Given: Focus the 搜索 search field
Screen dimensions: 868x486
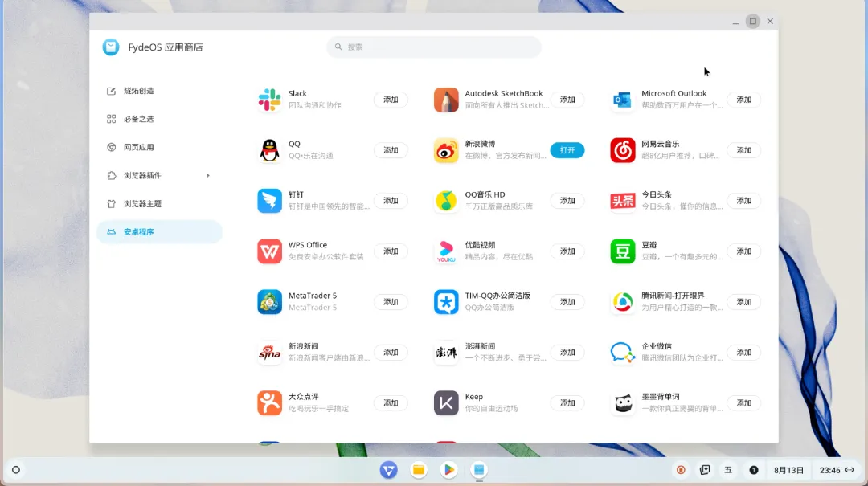Looking at the screenshot, I should click(x=434, y=47).
